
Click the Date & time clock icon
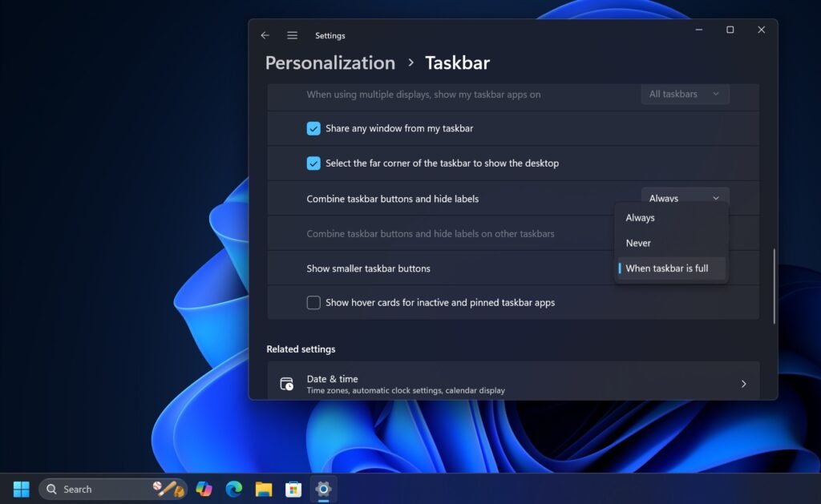pyautogui.click(x=286, y=384)
